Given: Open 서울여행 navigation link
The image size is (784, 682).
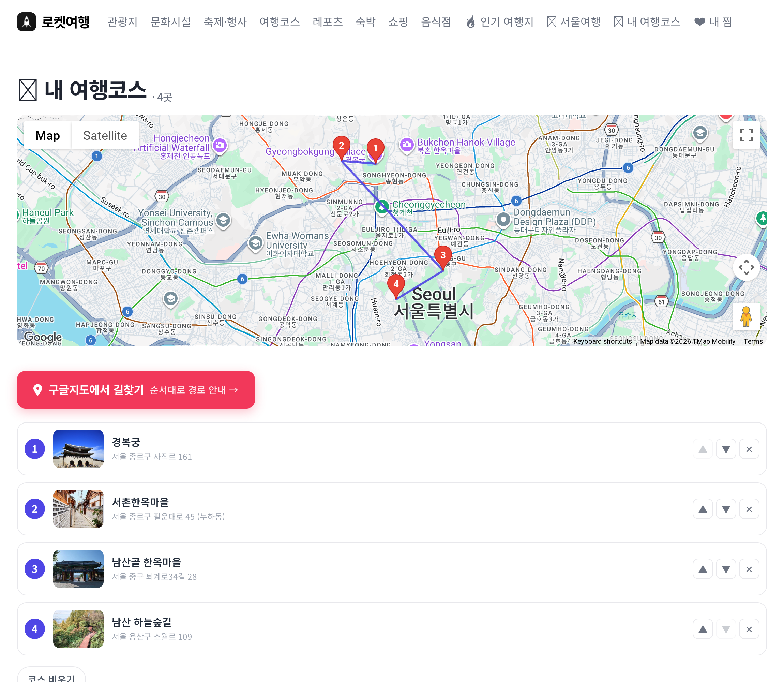Looking at the screenshot, I should [574, 22].
